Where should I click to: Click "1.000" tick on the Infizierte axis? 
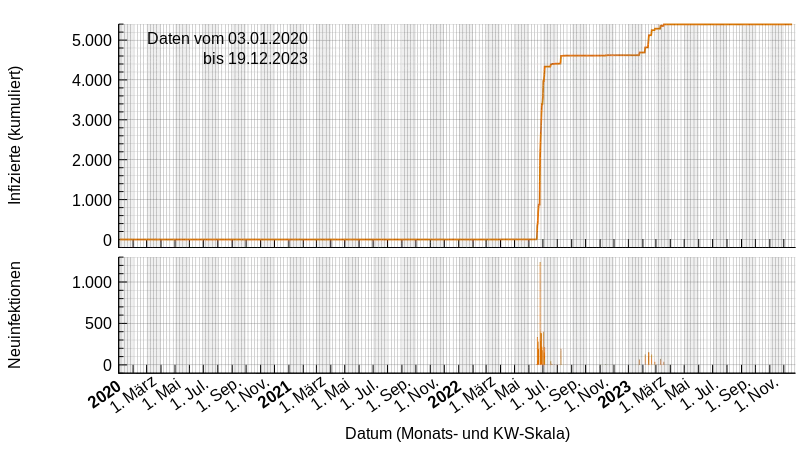[92, 201]
